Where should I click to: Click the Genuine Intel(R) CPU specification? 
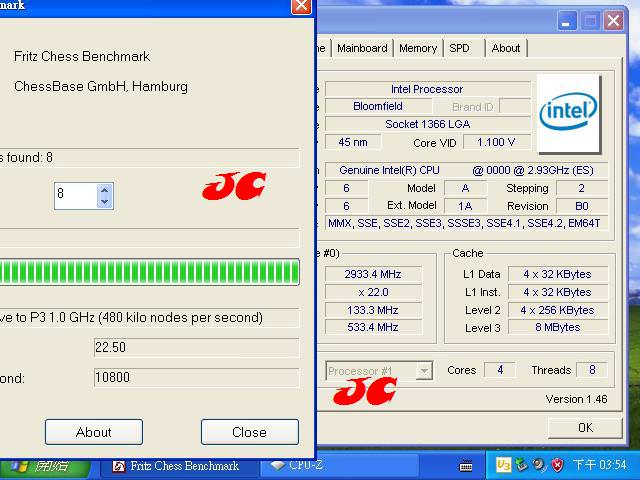pyautogui.click(x=466, y=170)
